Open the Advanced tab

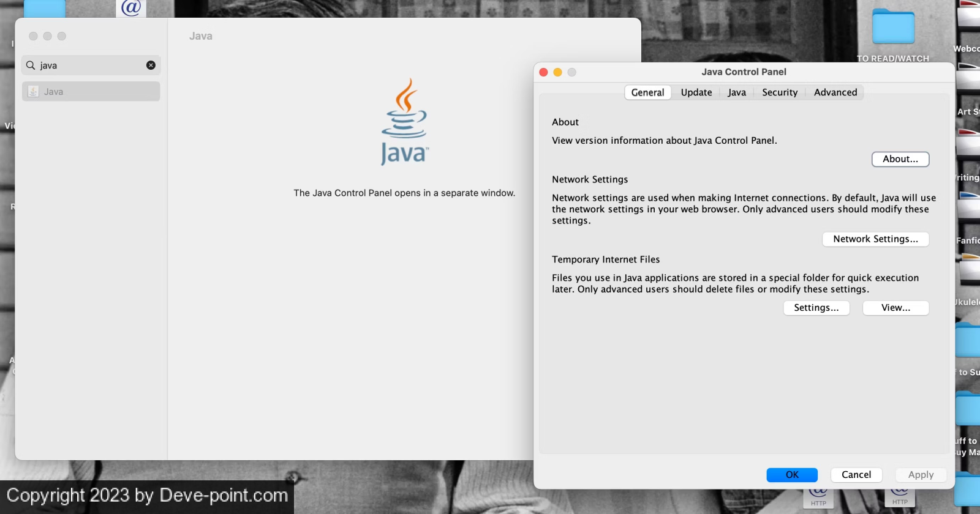(835, 92)
